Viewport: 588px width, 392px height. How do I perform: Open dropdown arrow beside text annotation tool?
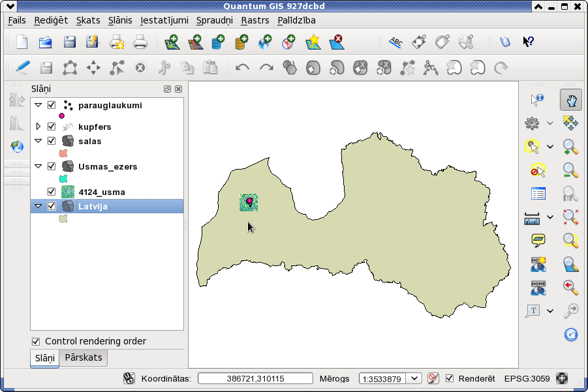(x=550, y=310)
